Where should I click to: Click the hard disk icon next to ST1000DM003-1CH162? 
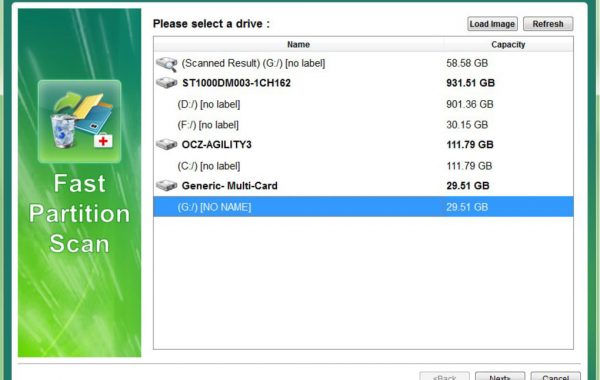166,83
